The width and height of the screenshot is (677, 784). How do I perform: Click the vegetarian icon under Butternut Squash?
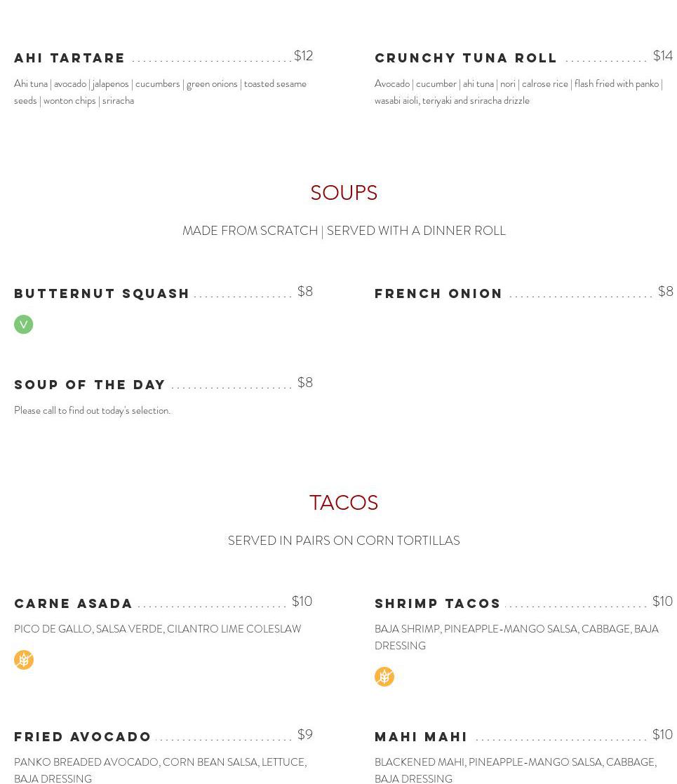coord(23,324)
